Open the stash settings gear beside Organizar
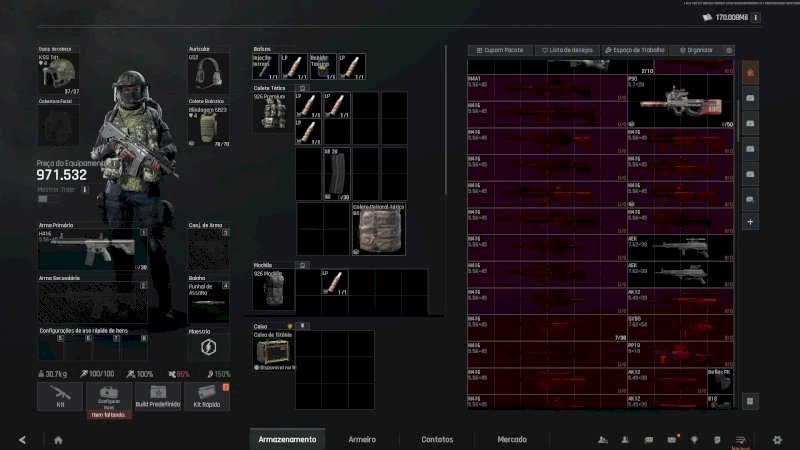The image size is (800, 450). click(729, 50)
